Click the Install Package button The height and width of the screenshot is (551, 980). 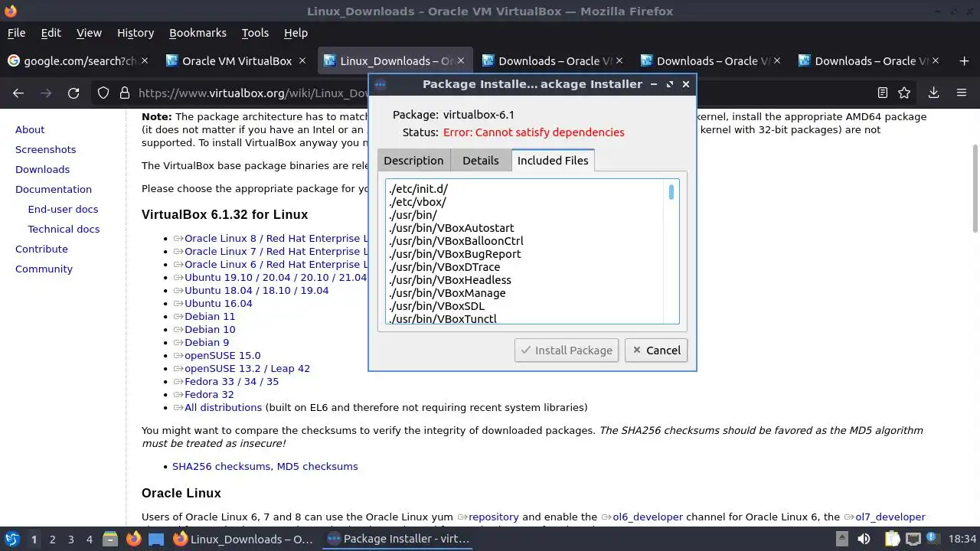(x=567, y=350)
